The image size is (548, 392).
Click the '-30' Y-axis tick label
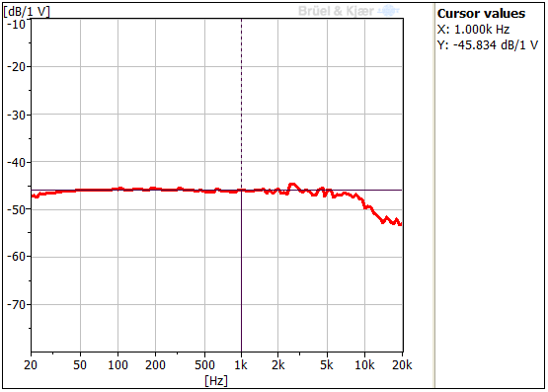[17, 115]
